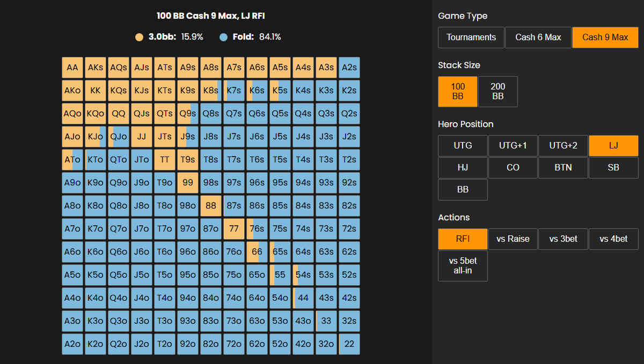Choose the 200 BB stack size
The width and height of the screenshot is (644, 364).
click(497, 91)
